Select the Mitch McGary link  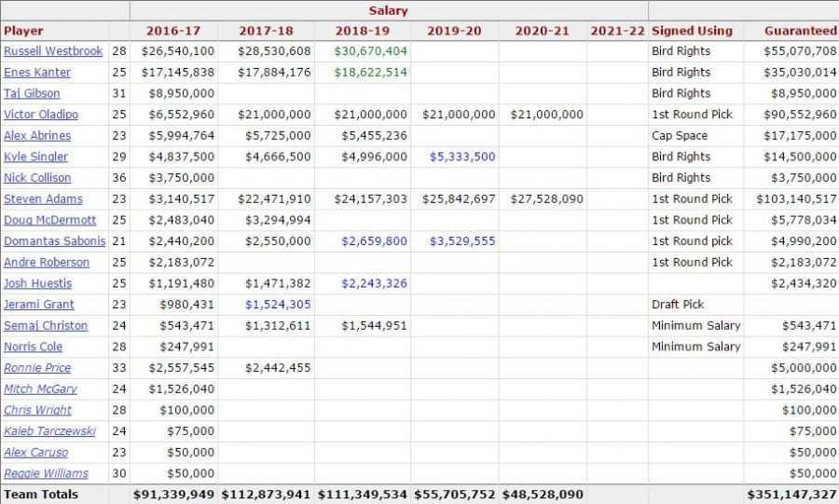click(40, 389)
